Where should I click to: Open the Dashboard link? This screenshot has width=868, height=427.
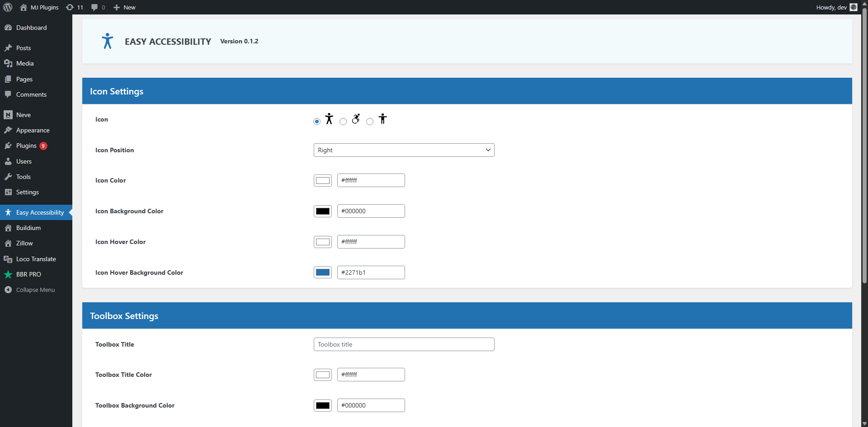[x=31, y=28]
